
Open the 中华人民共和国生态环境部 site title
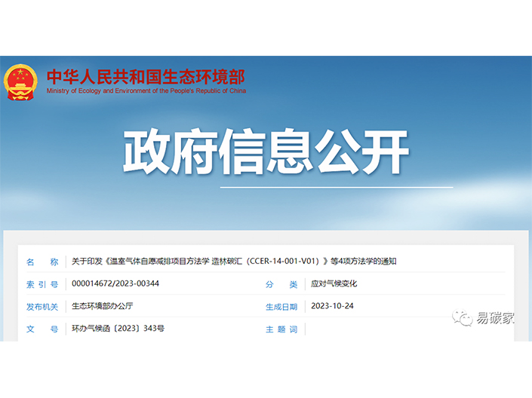pyautogui.click(x=146, y=76)
